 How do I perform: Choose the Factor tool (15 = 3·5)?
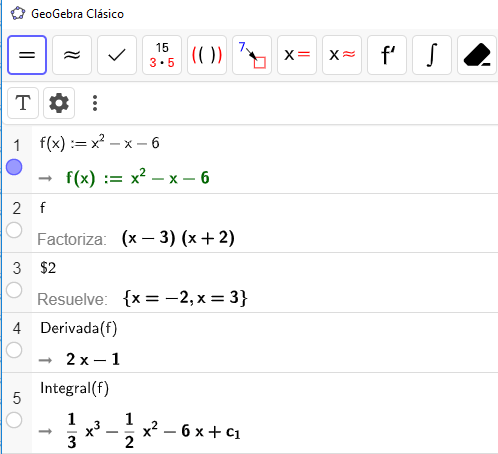162,55
